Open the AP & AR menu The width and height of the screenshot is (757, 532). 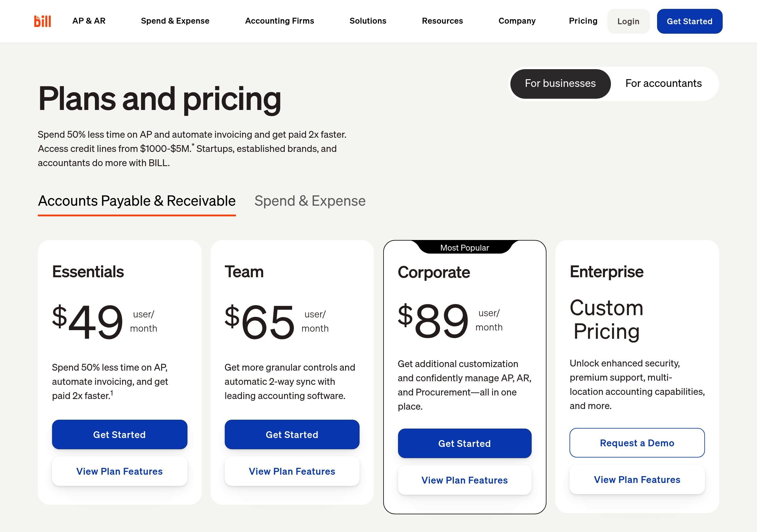pyautogui.click(x=89, y=21)
